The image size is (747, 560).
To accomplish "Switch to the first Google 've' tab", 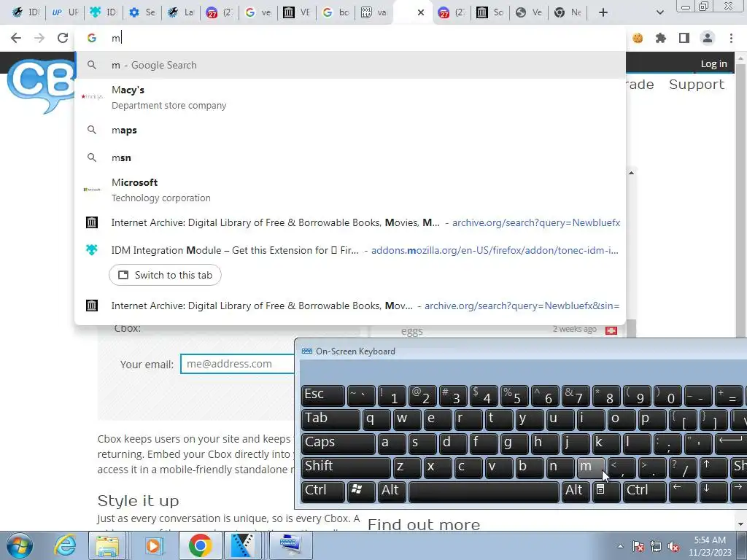I will coord(258,12).
